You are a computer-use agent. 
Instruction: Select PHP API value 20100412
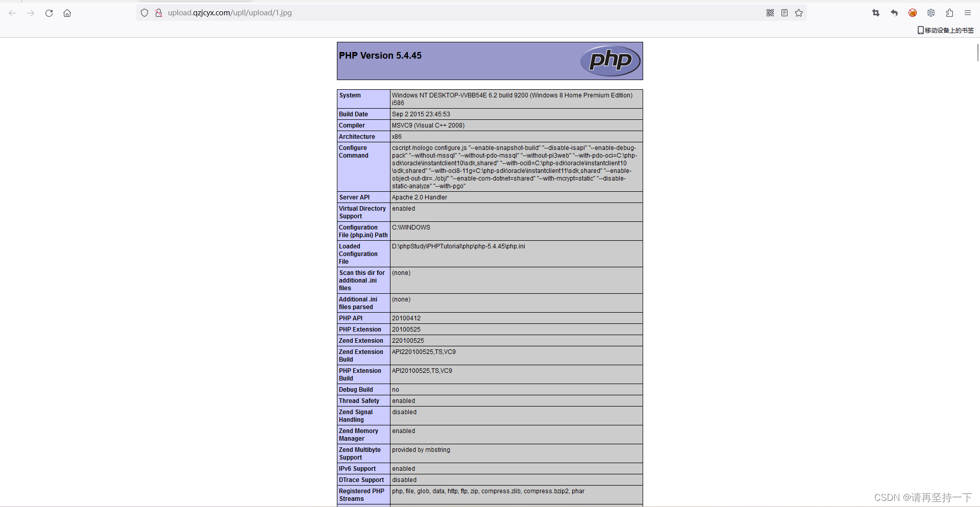coord(406,318)
